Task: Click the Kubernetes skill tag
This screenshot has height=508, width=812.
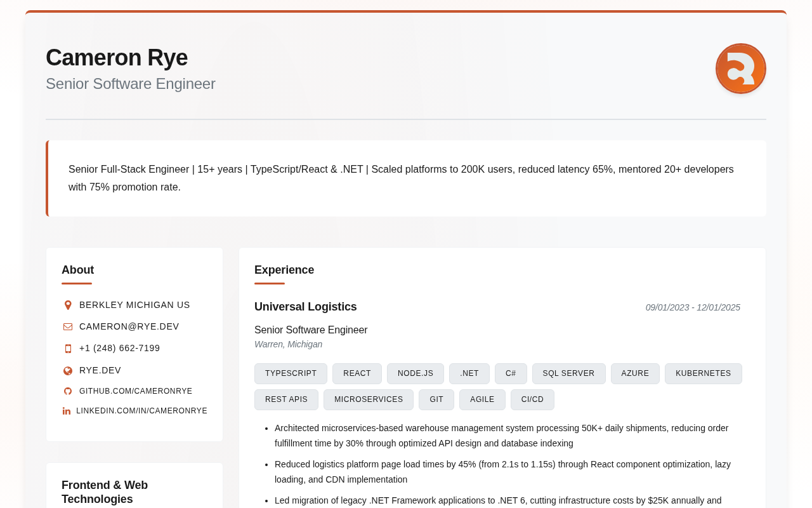Action: click(x=703, y=373)
